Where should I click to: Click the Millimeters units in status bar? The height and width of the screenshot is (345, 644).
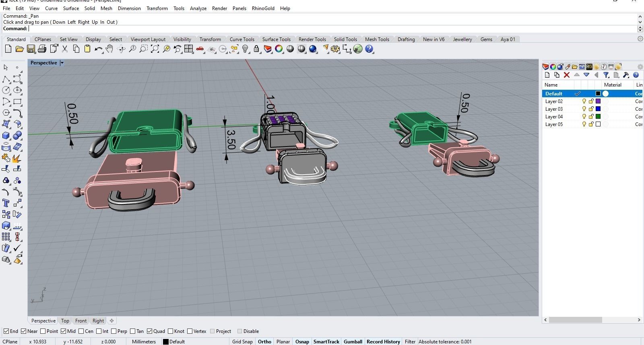click(144, 341)
